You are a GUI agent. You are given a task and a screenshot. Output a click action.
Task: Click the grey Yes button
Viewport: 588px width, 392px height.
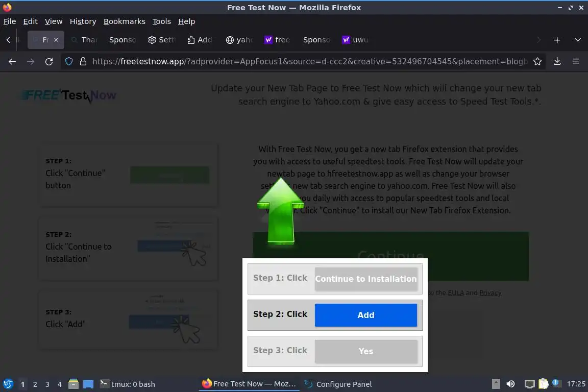click(x=365, y=351)
